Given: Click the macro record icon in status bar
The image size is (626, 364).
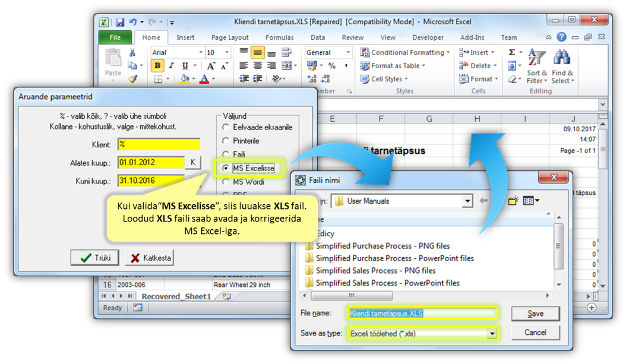Looking at the screenshot, I should point(138,308).
